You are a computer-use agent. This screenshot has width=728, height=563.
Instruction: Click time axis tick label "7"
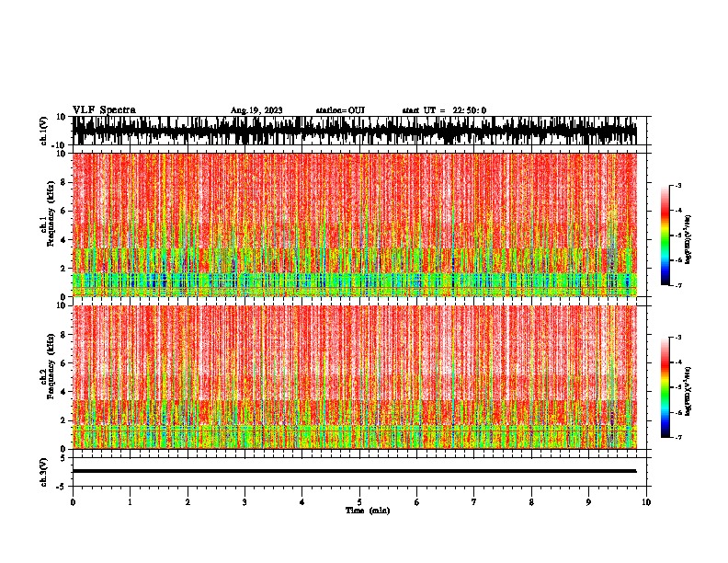point(474,502)
